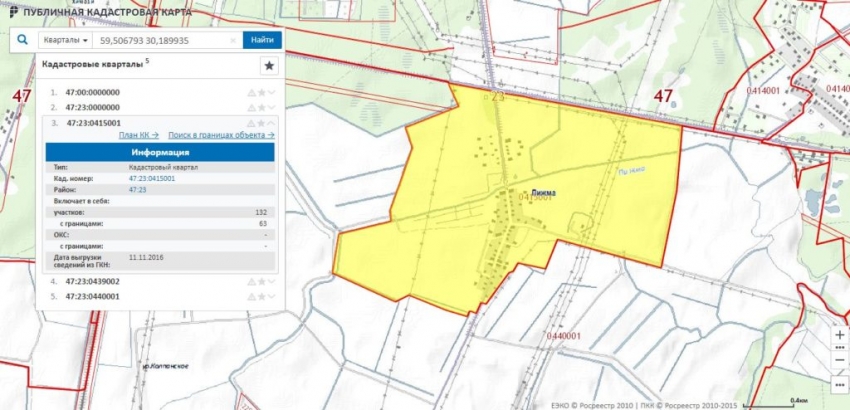
Task: Open the bottom map options ellipsis button
Action: coord(838,384)
